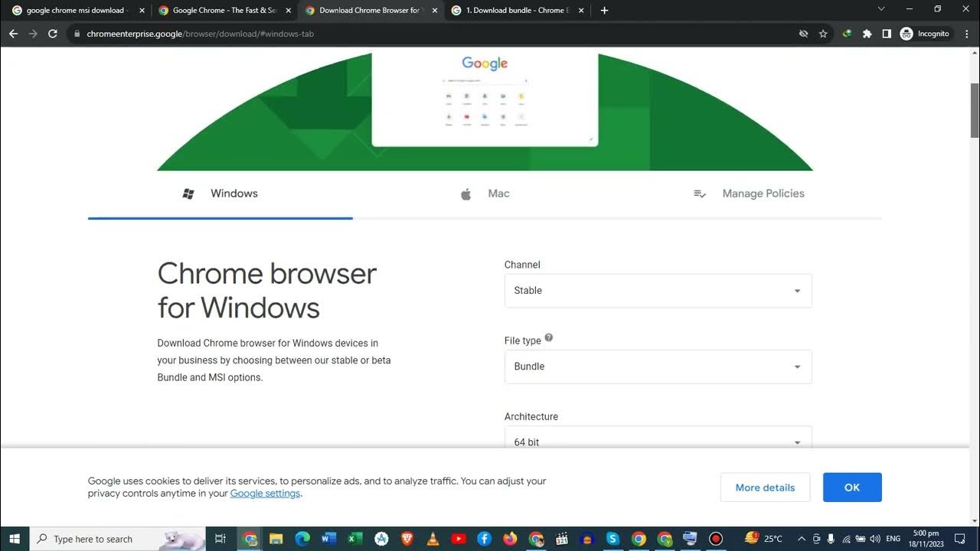The image size is (980, 551).
Task: Focus the address bar URL
Action: (x=201, y=34)
